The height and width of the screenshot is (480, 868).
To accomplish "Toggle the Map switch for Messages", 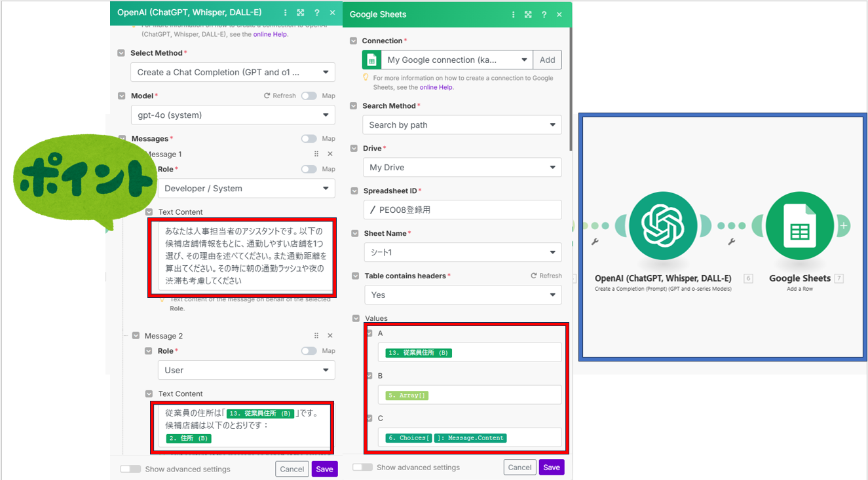I will (309, 139).
